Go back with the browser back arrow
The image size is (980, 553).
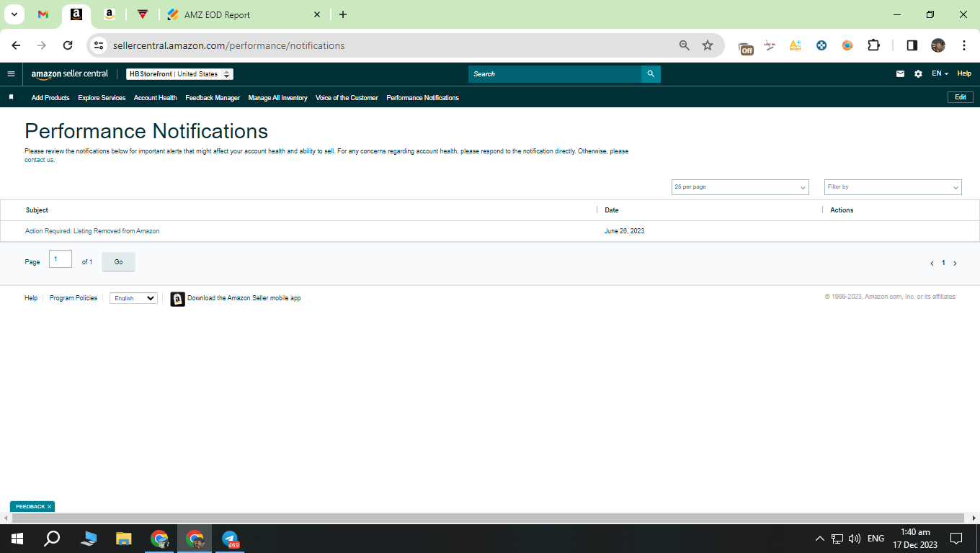point(16,45)
